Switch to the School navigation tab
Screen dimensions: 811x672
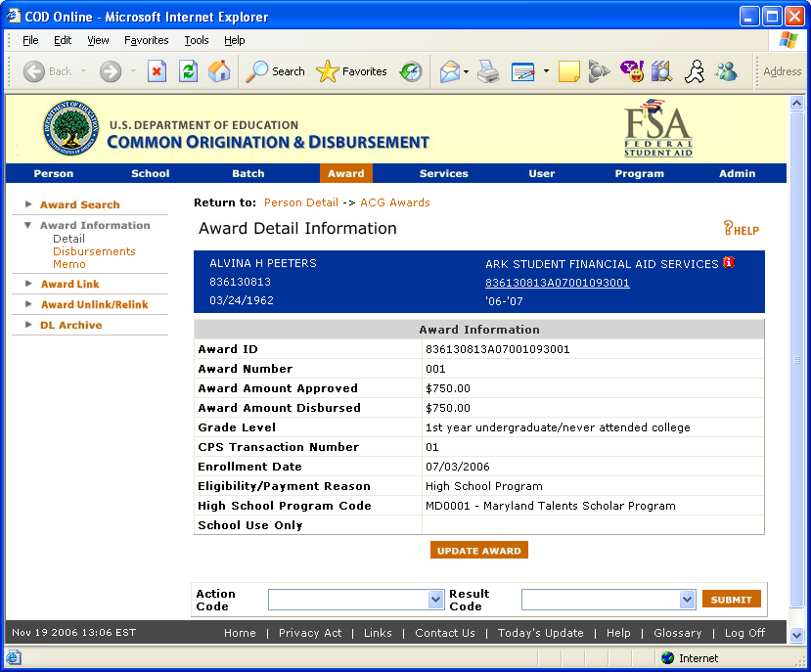click(151, 173)
